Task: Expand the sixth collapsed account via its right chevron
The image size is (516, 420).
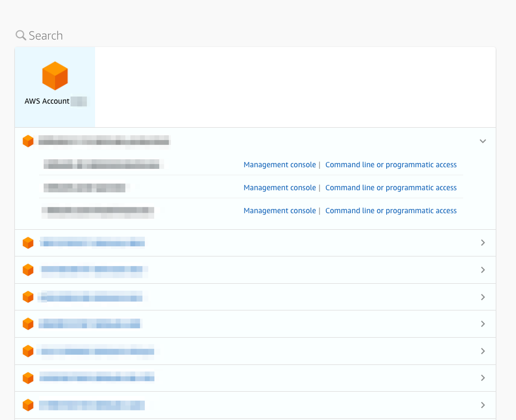Action: (483, 378)
